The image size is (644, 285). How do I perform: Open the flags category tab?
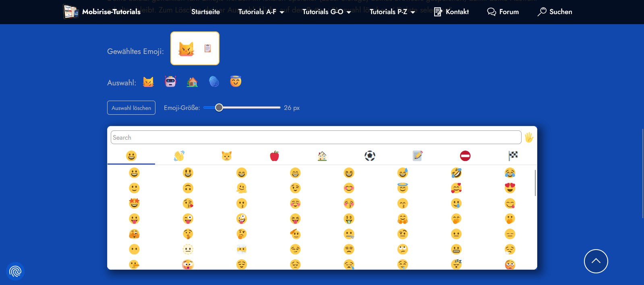(513, 156)
